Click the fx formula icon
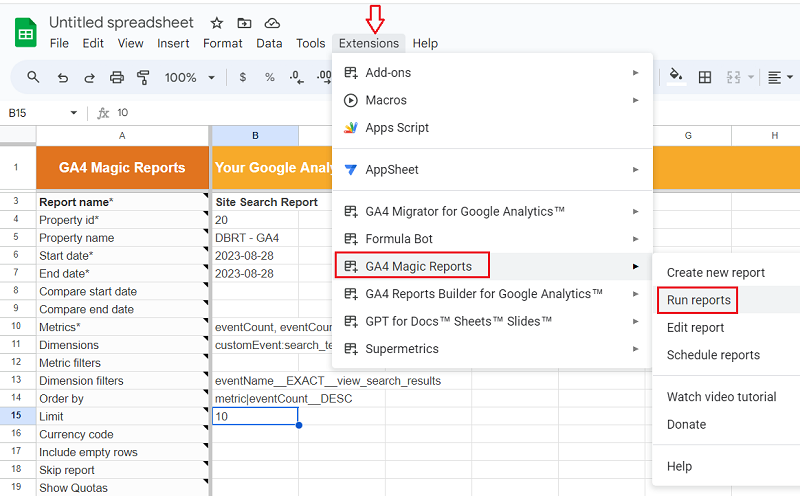 click(103, 113)
